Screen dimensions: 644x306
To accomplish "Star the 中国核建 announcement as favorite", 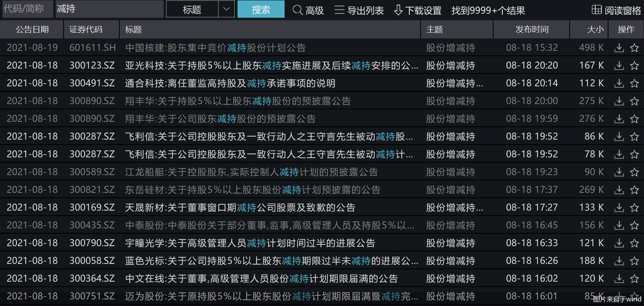I will click(634, 48).
